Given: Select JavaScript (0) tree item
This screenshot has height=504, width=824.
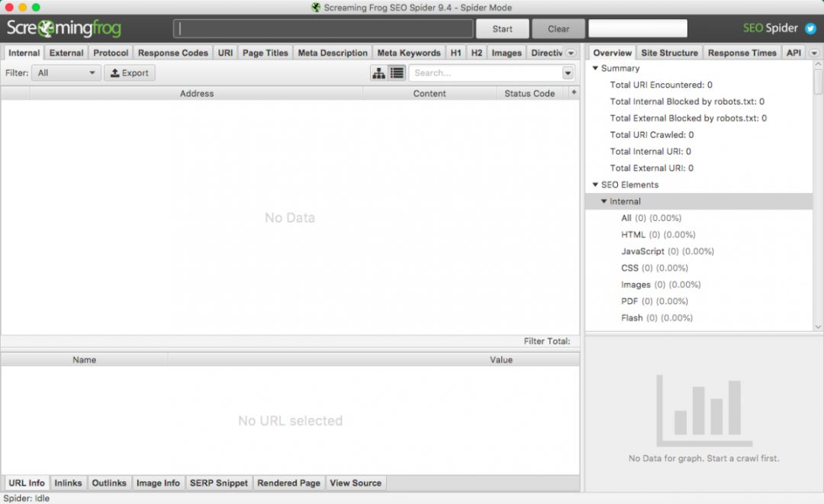Looking at the screenshot, I should 668,252.
